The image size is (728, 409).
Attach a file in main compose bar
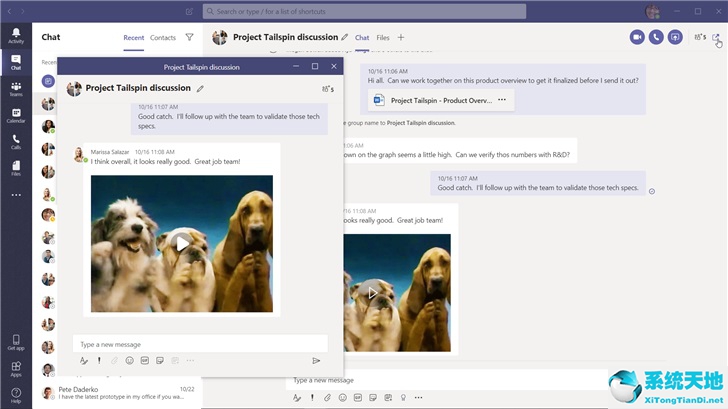click(x=327, y=397)
